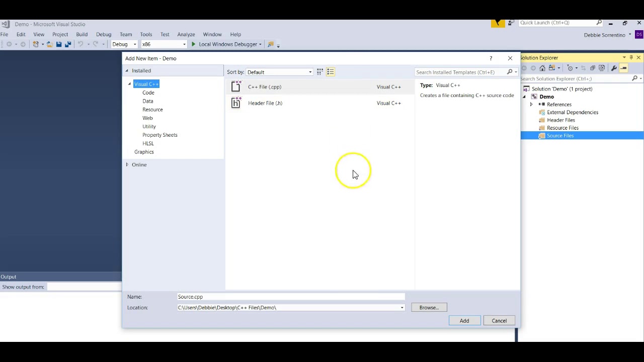644x362 pixels.
Task: Collapse the Installed section arrow
Action: click(x=127, y=71)
